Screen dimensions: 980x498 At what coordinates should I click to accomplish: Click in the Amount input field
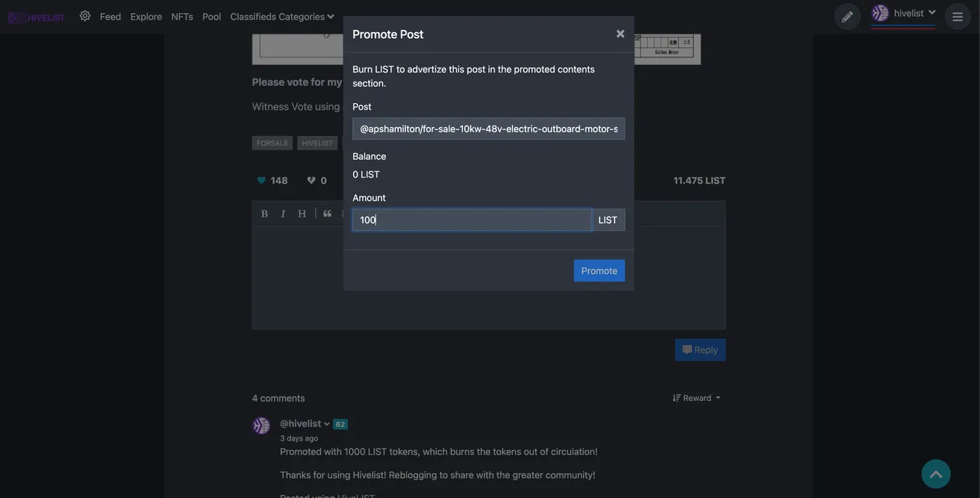(x=472, y=220)
